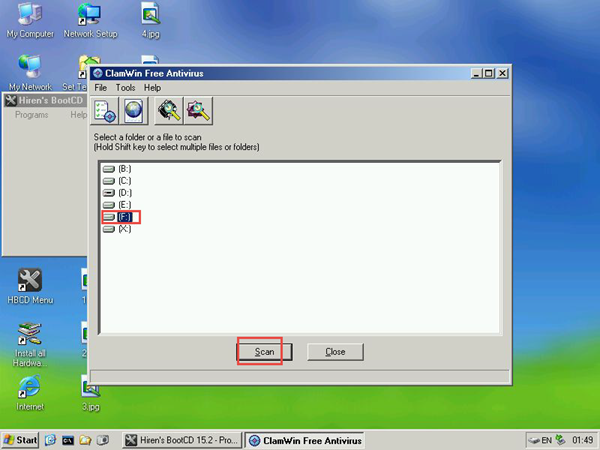The height and width of the screenshot is (450, 600).
Task: Minimize the ClamWin window
Action: (476, 73)
